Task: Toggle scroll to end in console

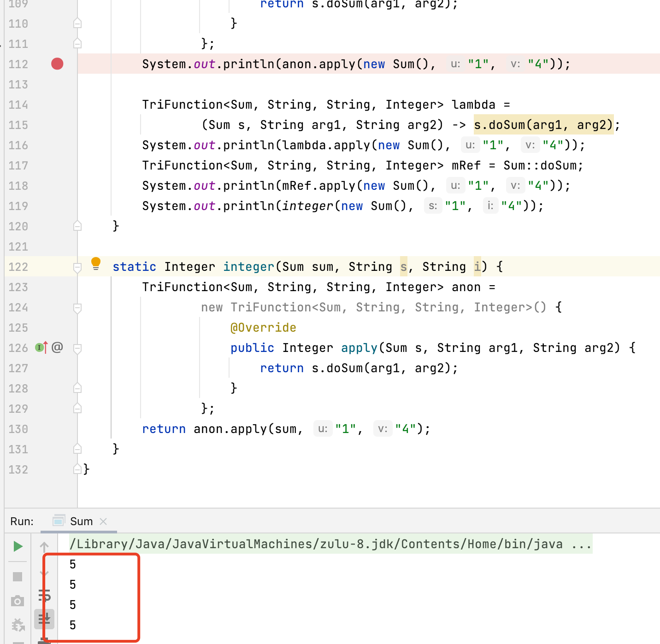Action: [x=44, y=619]
